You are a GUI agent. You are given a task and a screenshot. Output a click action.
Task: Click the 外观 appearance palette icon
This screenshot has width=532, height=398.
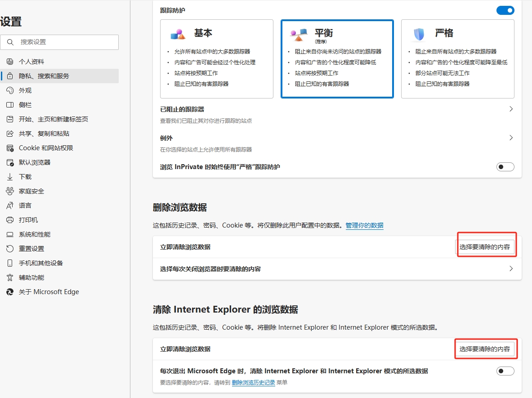click(x=10, y=90)
